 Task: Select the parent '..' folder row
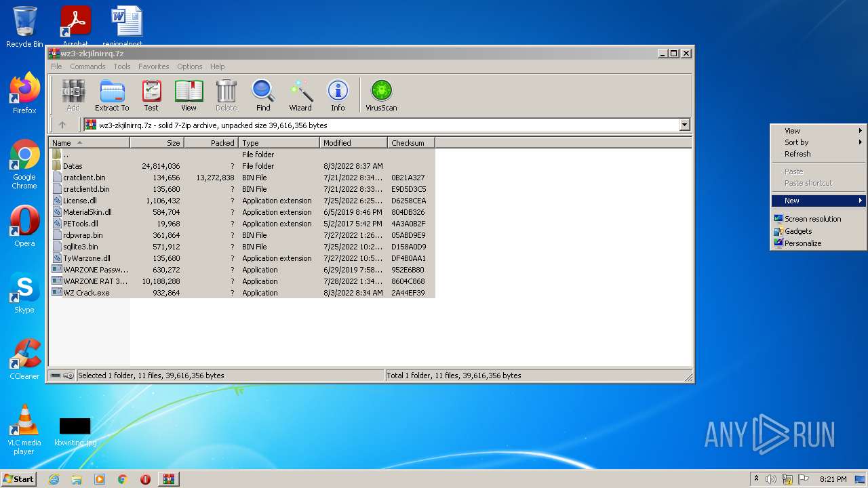243,155
